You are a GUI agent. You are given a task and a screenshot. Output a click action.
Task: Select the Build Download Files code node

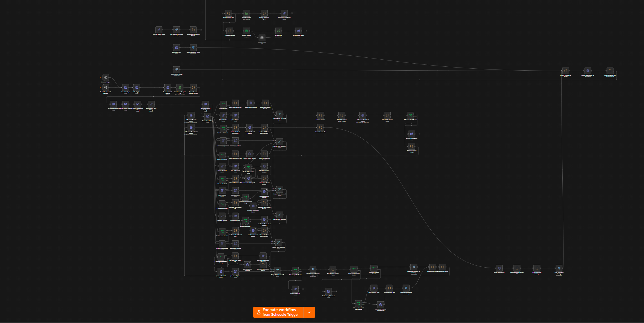[229, 13]
